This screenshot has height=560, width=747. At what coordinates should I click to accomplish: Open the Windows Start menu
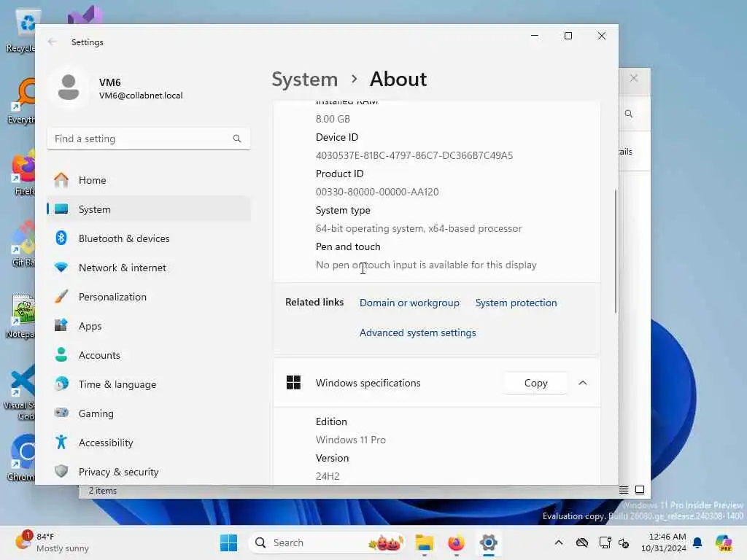228,542
